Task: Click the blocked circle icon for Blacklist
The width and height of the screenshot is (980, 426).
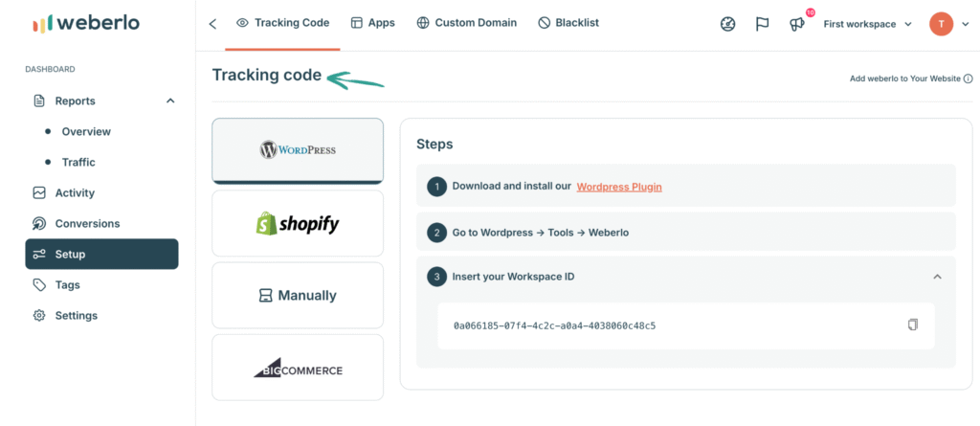Action: pyautogui.click(x=545, y=23)
